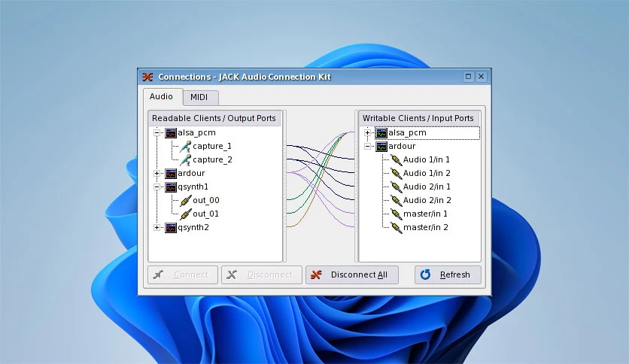Viewport: 629px width, 364px height.
Task: Close the Connections window
Action: 482,77
